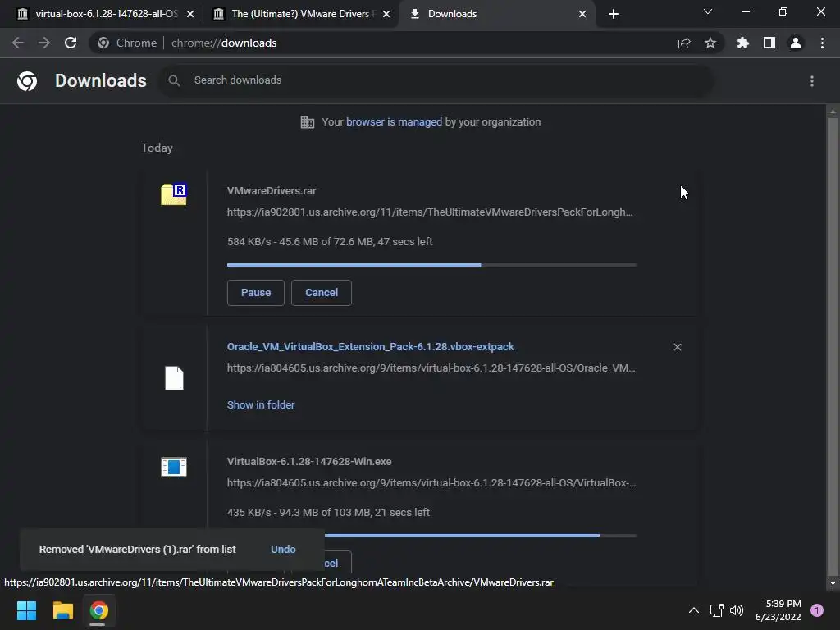The image size is (840, 630).
Task: Open Oracle_VM_VirtualBox_Extension_Pack file link
Action: pos(370,347)
